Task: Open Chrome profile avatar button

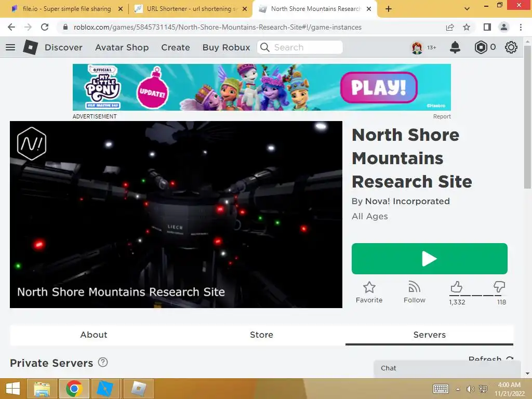Action: (x=504, y=27)
